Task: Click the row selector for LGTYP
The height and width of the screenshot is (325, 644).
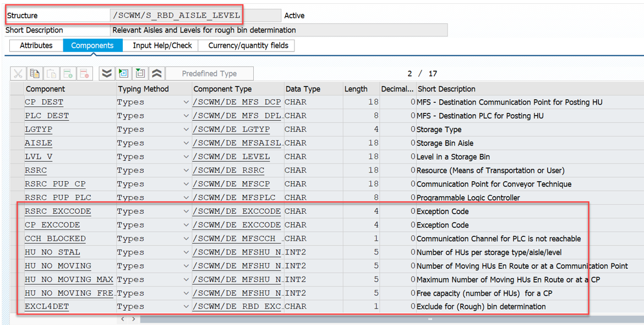Action: pyautogui.click(x=17, y=129)
